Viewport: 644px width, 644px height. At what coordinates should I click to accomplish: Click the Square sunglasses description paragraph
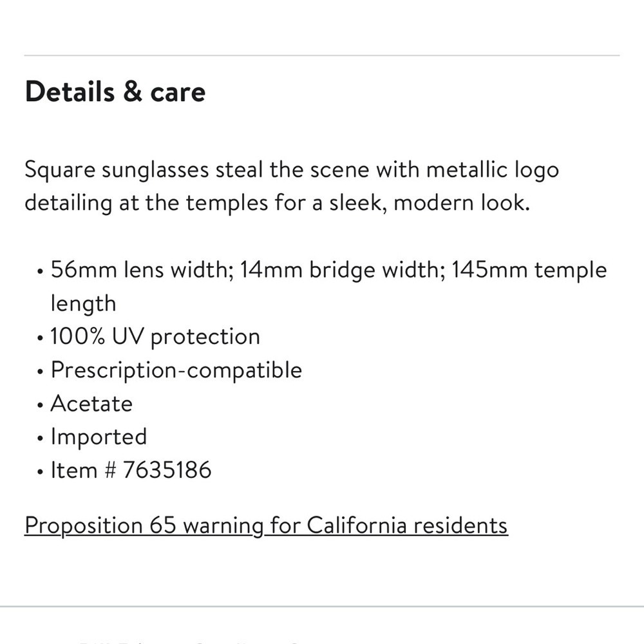point(292,186)
